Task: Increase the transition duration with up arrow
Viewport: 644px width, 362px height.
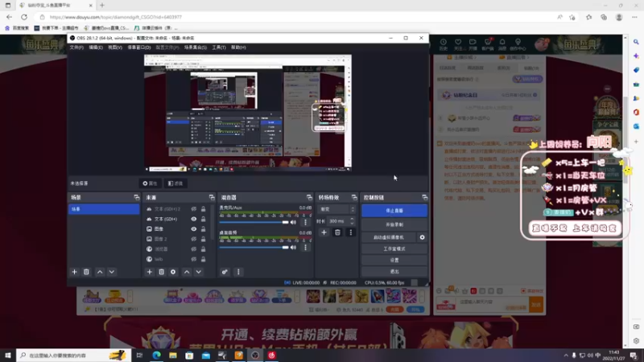Action: [352, 219]
